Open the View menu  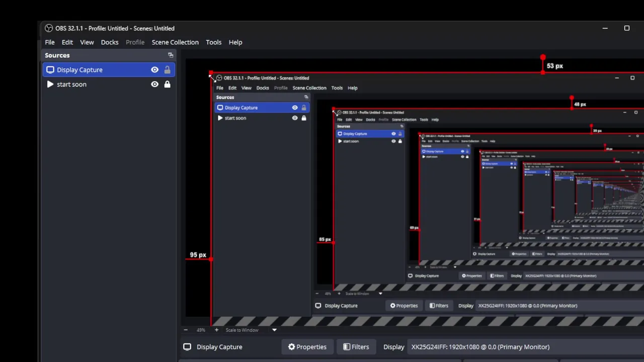coord(87,42)
